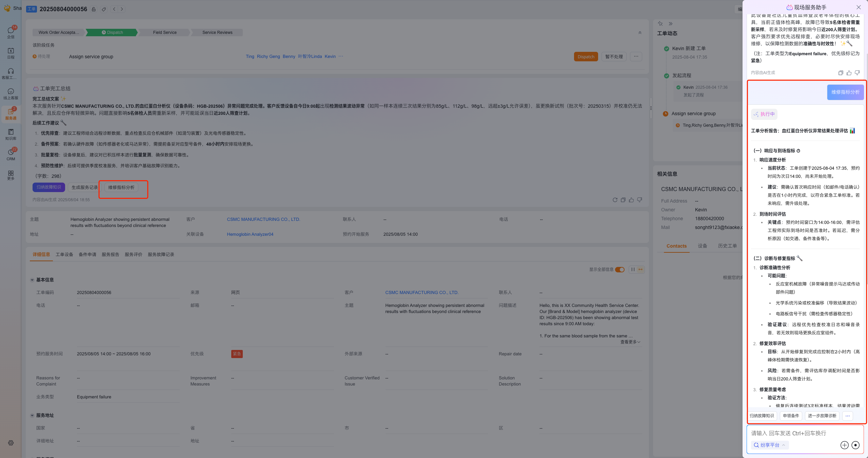Image resolution: width=868 pixels, height=458 pixels.
Task: Click the lock icon beside order number
Action: 94,9
